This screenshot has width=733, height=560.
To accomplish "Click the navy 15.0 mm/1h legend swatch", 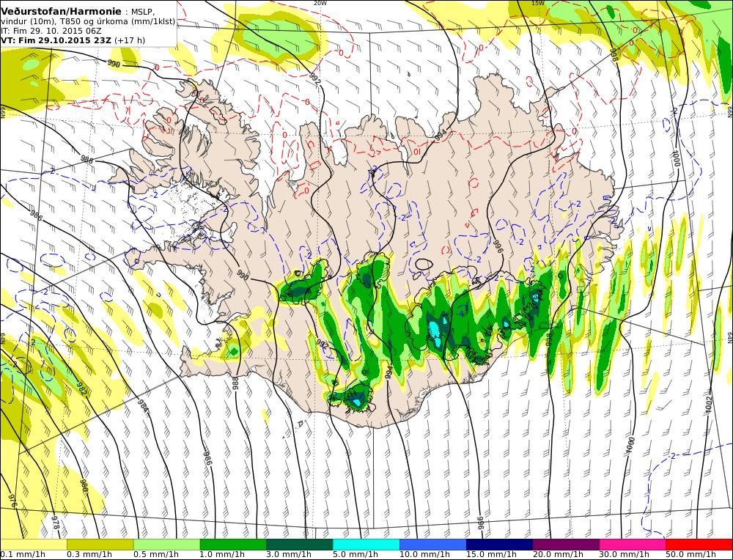I will (499, 544).
